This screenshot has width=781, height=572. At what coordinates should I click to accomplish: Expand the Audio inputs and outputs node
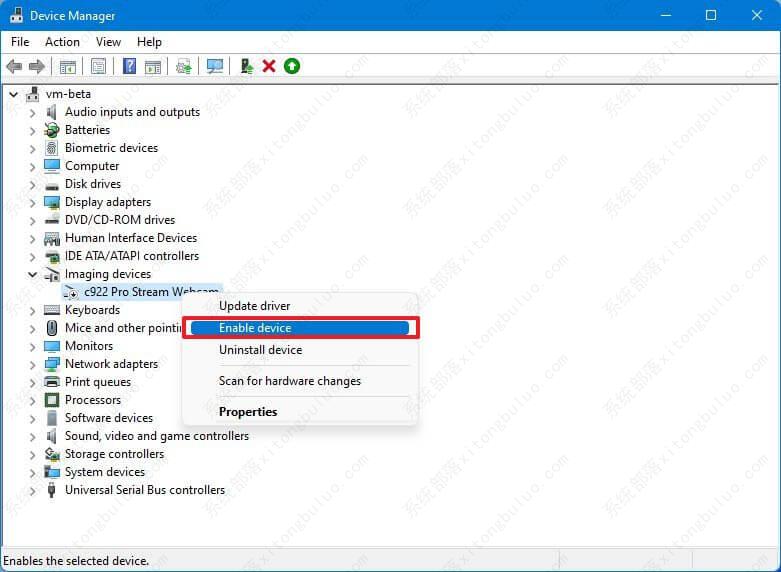tap(32, 112)
